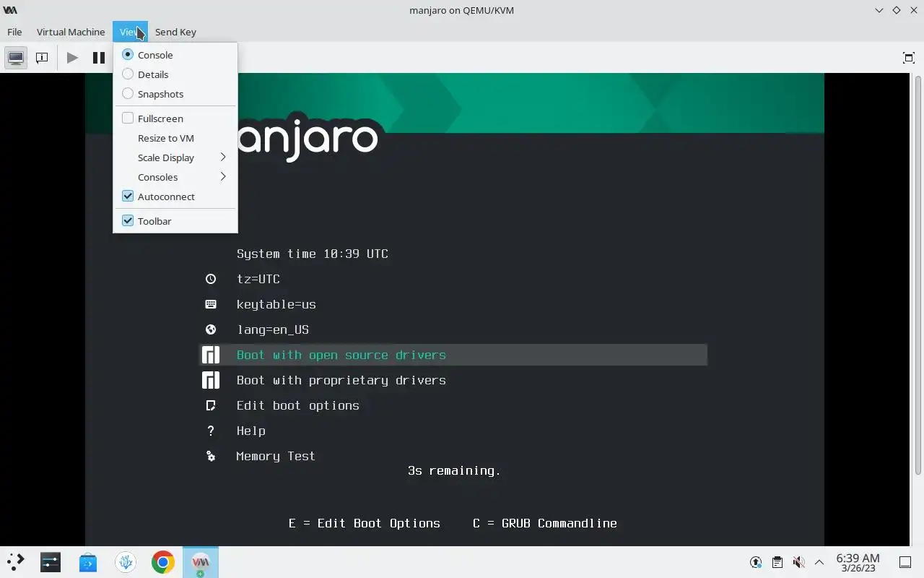Click E = Edit Boot Options hint
This screenshot has height=578, width=924.
[365, 523]
